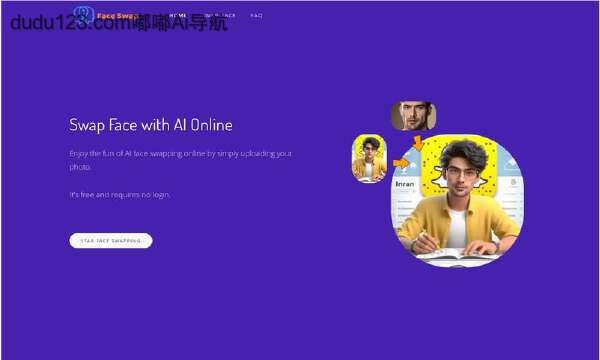Viewport: 600px width, 360px height.
Task: Select the bearded man's face thumbnail
Action: coord(413,116)
